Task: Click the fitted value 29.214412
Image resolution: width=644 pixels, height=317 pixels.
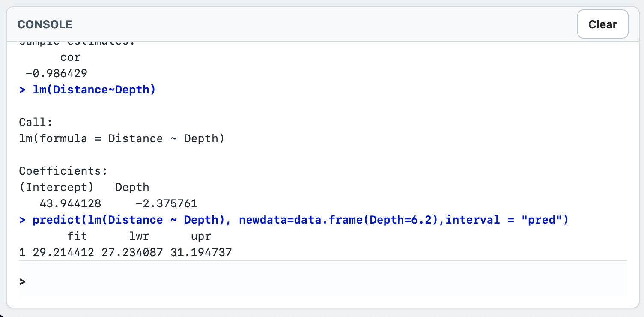Action: (63, 253)
